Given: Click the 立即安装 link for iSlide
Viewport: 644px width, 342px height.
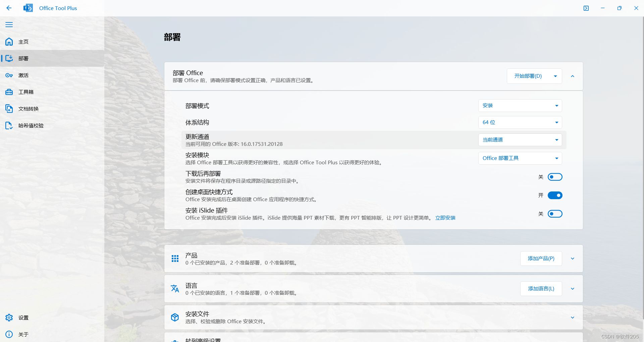Looking at the screenshot, I should tap(445, 218).
